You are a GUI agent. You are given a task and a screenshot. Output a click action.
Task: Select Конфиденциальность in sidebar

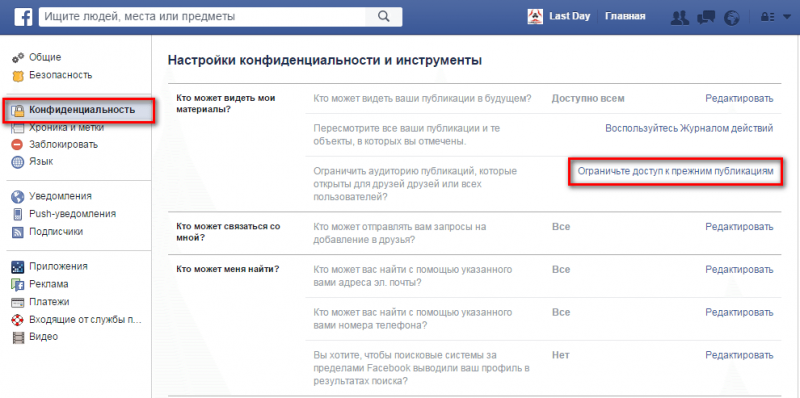(82, 109)
